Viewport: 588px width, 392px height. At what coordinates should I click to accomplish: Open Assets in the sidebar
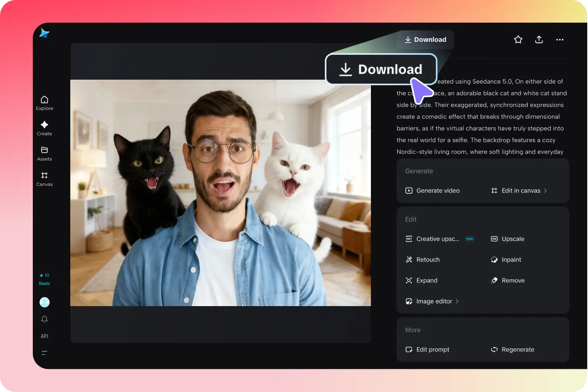pyautogui.click(x=45, y=153)
